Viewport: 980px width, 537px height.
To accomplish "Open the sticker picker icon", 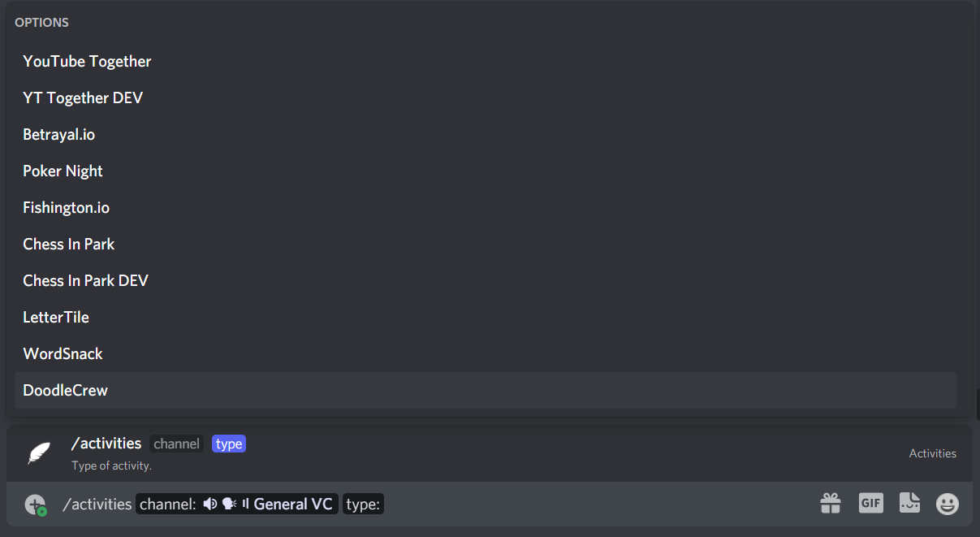I will pyautogui.click(x=909, y=504).
